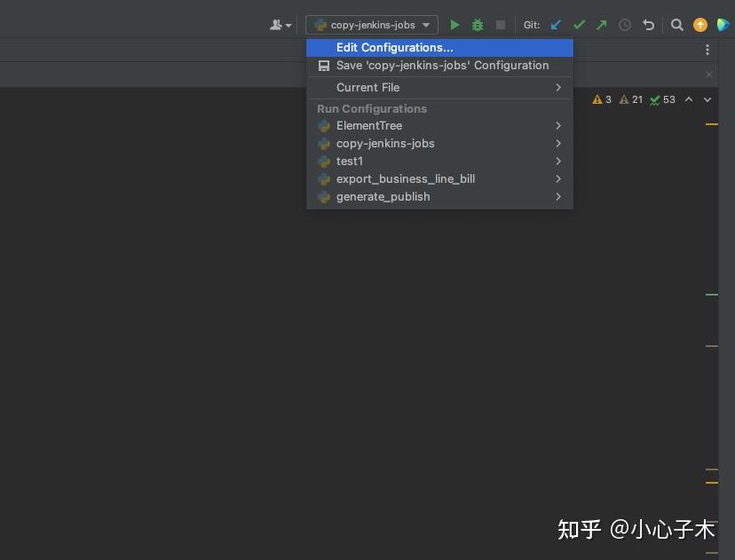The height and width of the screenshot is (560, 735).
Task: Expand generate_publish submenu chevron
Action: tap(557, 197)
